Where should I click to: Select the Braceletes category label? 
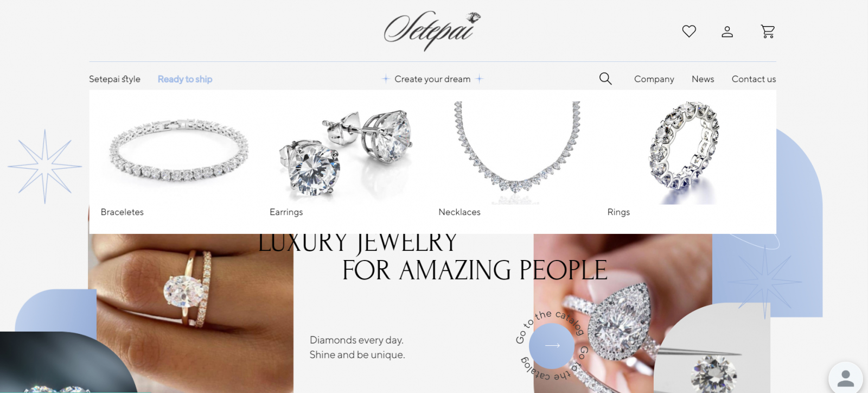pos(122,212)
